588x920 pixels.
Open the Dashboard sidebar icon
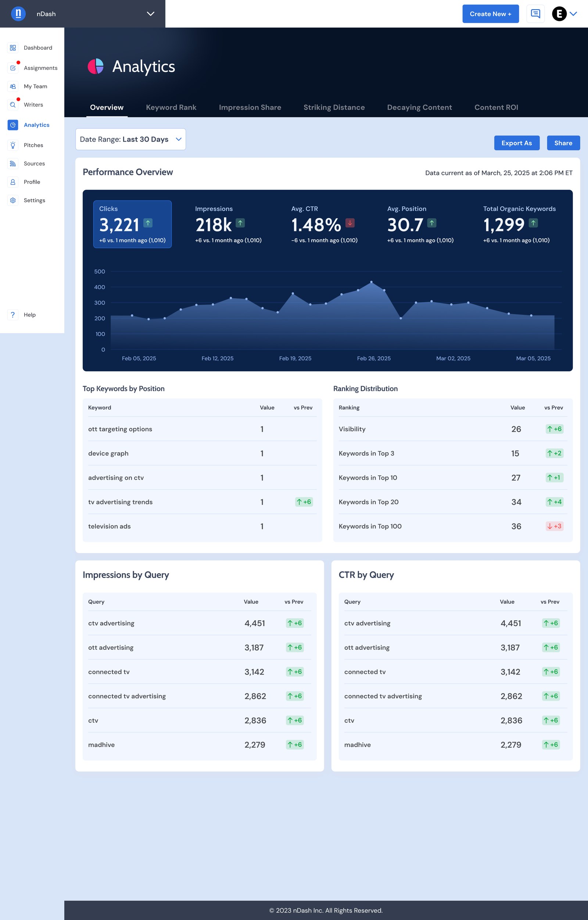point(13,48)
